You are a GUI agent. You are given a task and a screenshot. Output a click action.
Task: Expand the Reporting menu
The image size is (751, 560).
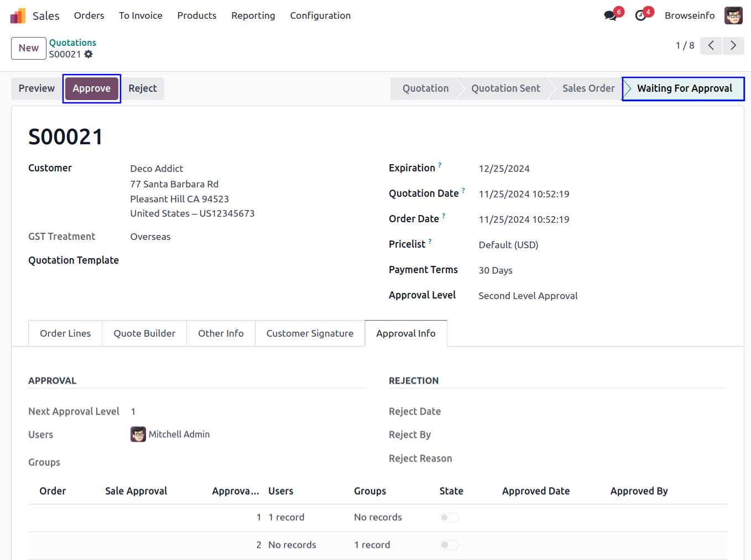253,15
